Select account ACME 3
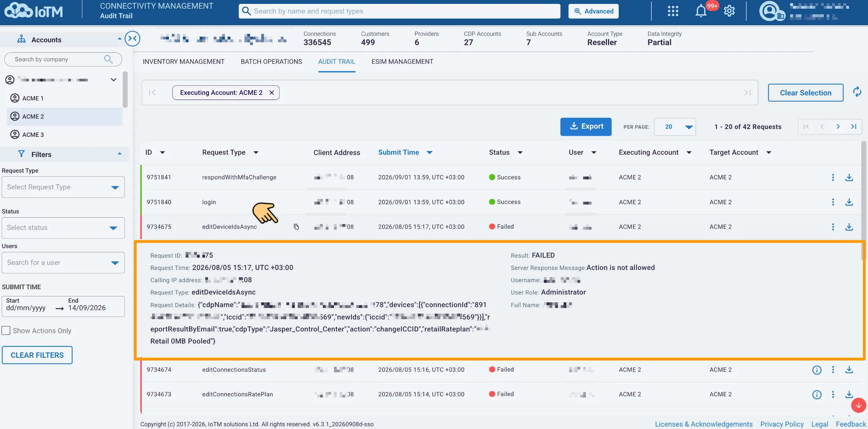868x429 pixels. 65,135
